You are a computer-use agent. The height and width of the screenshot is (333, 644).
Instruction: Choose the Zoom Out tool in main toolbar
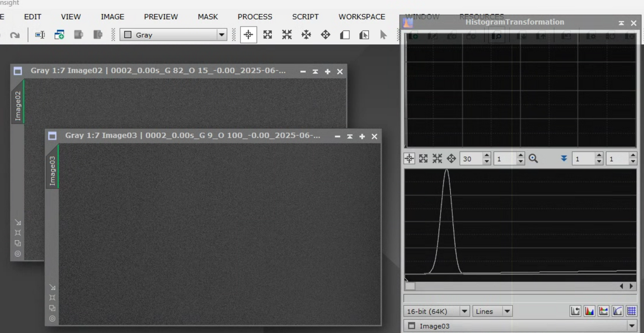287,35
